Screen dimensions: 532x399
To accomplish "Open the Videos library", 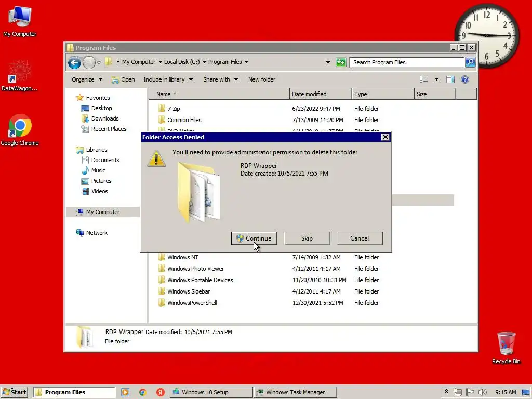I will tap(99, 191).
